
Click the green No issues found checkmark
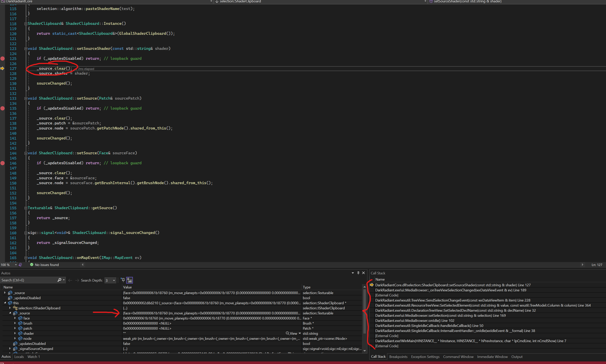click(32, 264)
